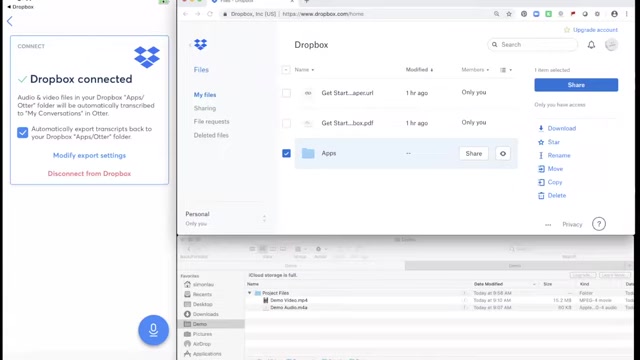Tap the blue microphone record button in Otter
Viewport: 640px width, 360px height.
pos(153,330)
